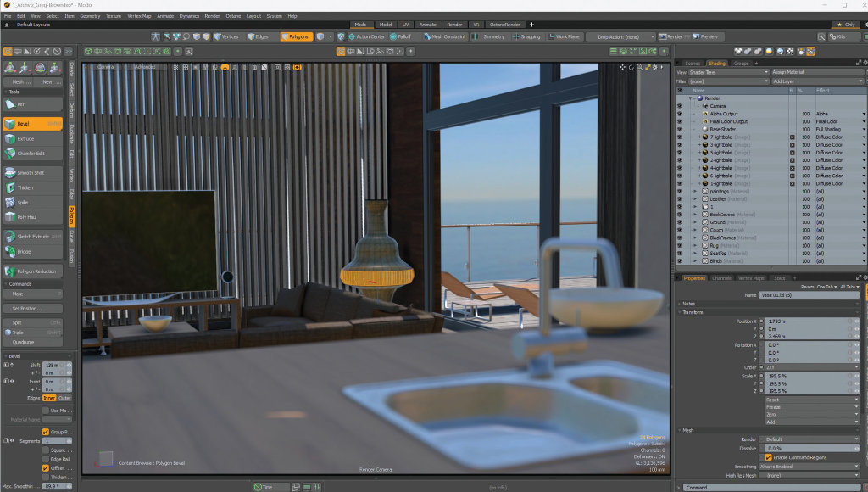Toggle Symmetry in the toolbar
The width and height of the screenshot is (868, 492).
pyautogui.click(x=489, y=36)
